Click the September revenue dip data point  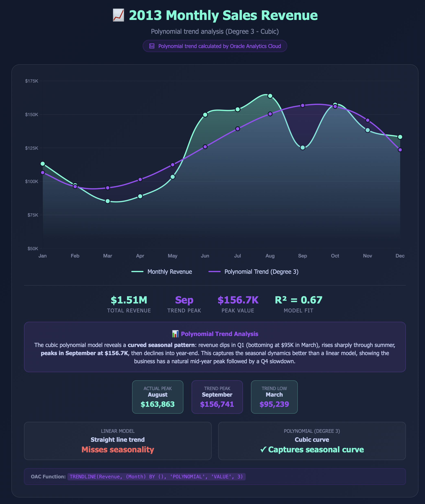coord(303,148)
